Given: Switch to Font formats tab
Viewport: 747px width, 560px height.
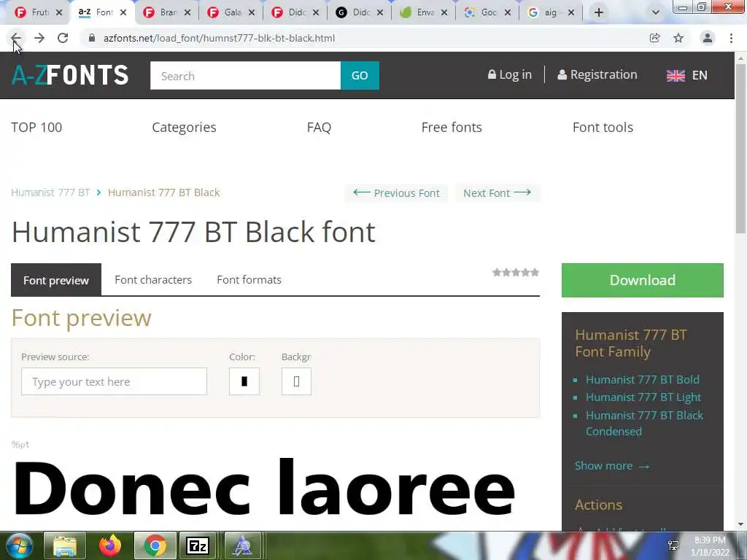Looking at the screenshot, I should (249, 280).
